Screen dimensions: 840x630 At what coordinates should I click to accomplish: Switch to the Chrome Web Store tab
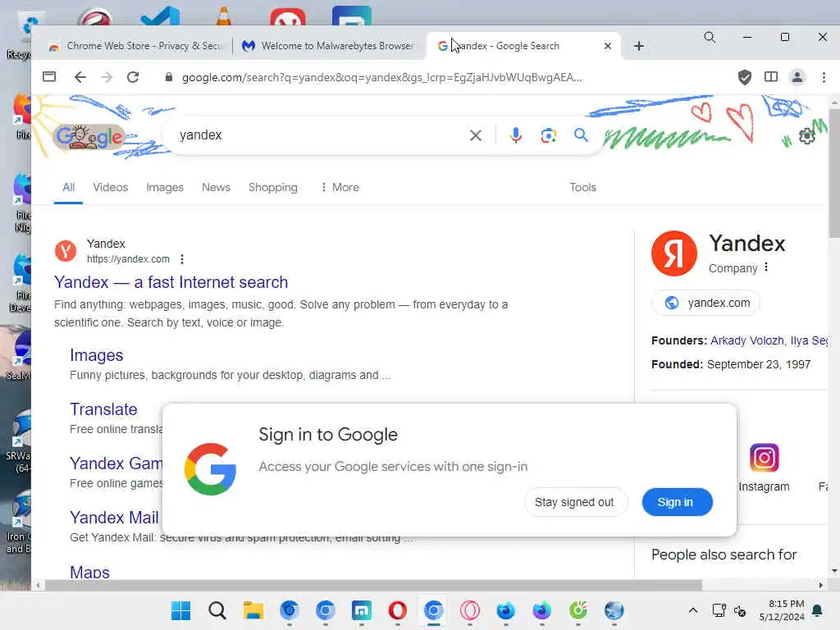pyautogui.click(x=135, y=46)
